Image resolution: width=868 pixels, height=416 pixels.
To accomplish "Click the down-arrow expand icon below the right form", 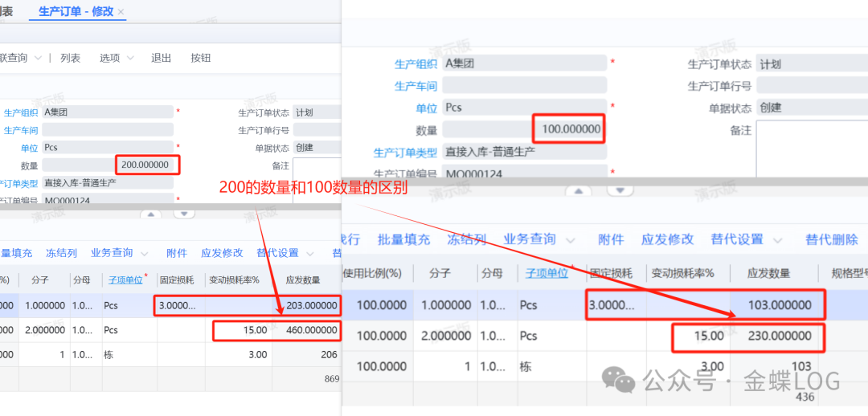I will 619,190.
